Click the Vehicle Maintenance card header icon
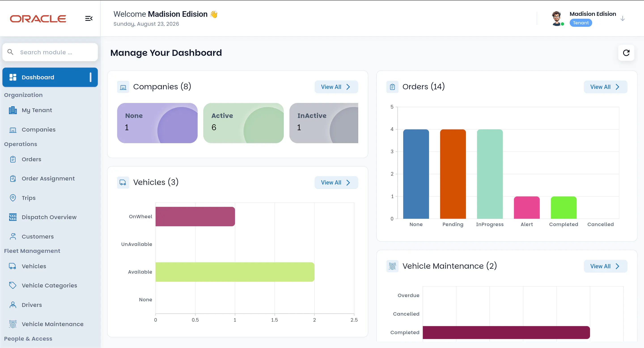 click(392, 266)
